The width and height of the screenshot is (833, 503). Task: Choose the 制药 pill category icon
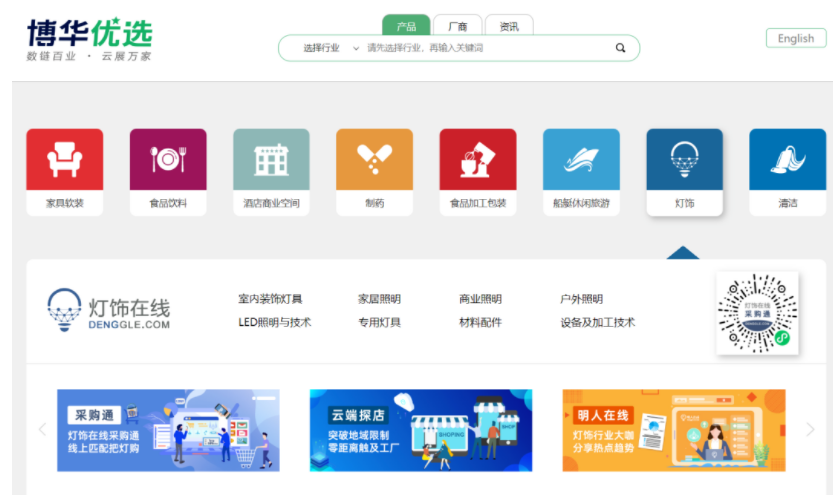[375, 159]
